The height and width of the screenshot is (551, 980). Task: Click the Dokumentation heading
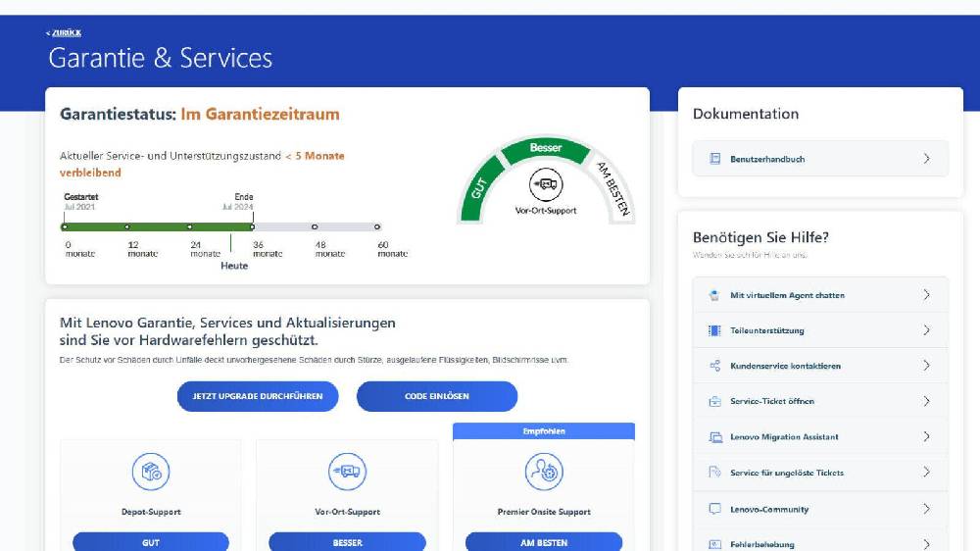[x=746, y=114]
